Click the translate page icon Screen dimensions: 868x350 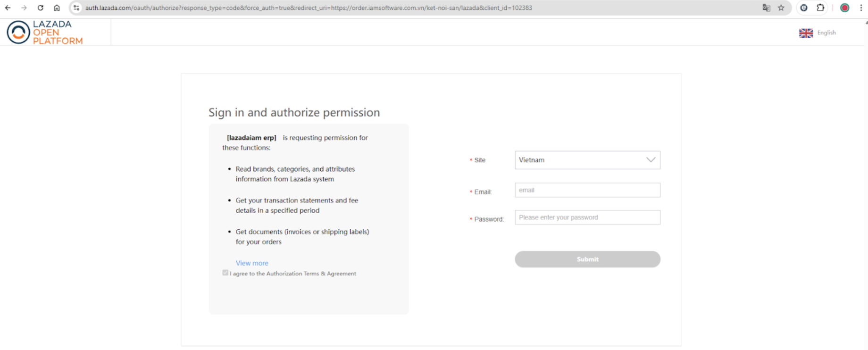point(766,8)
